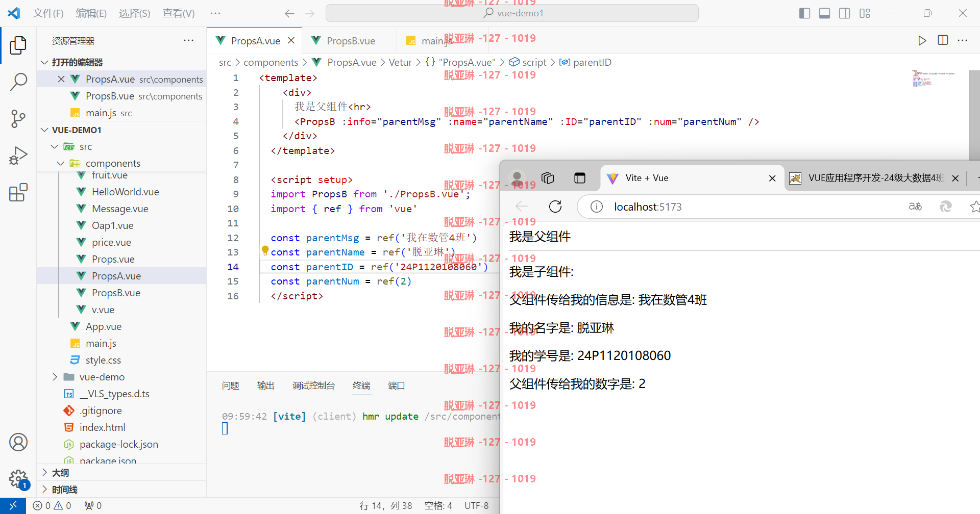Click the editor minimap preview

coord(934,78)
